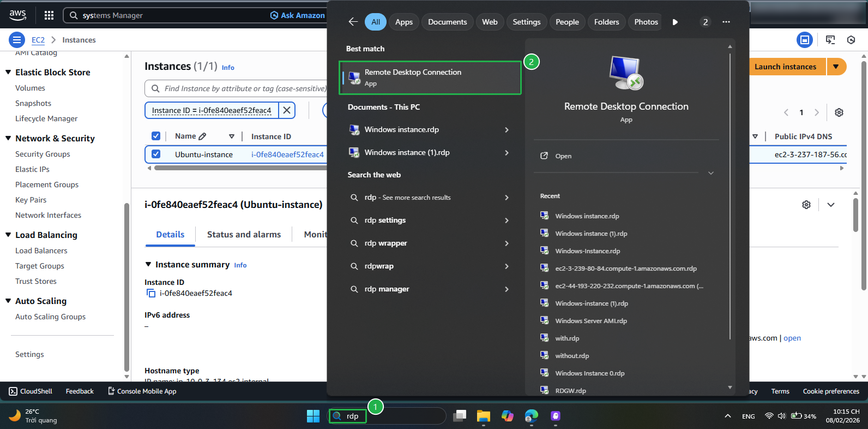The width and height of the screenshot is (868, 429).
Task: Expand Windows instance (1).rdp document options
Action: pyautogui.click(x=507, y=153)
